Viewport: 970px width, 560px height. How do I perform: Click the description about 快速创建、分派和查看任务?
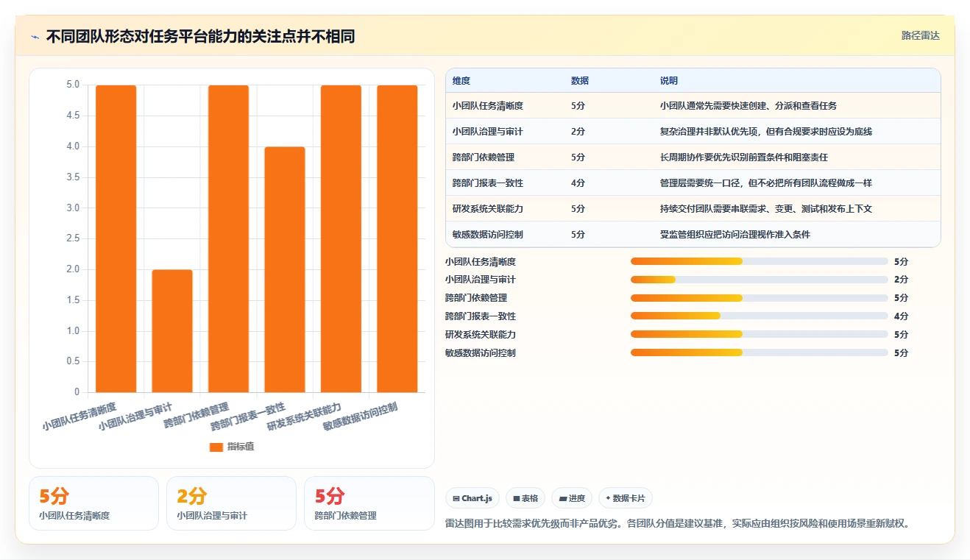coord(748,106)
